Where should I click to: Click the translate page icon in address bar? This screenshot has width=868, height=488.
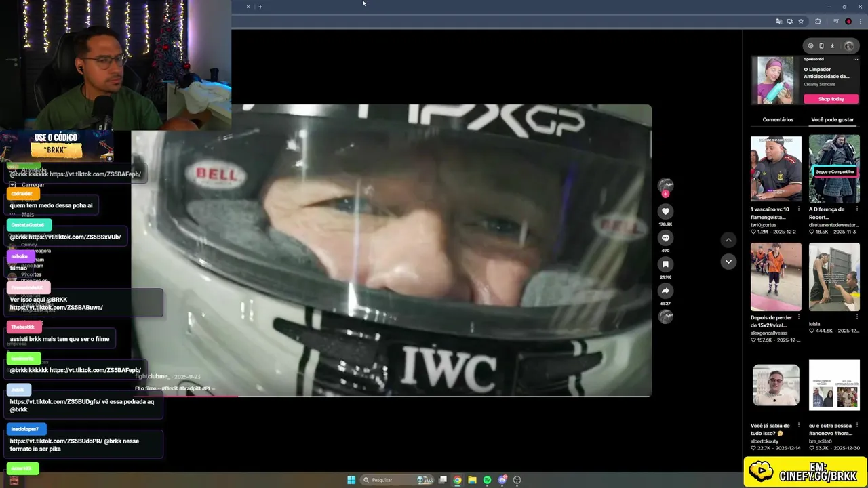point(778,21)
